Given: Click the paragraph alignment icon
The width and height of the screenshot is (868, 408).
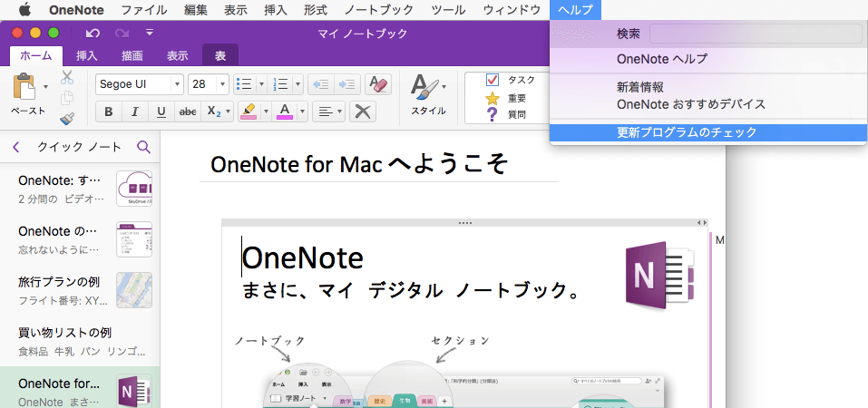Looking at the screenshot, I should pos(325,112).
